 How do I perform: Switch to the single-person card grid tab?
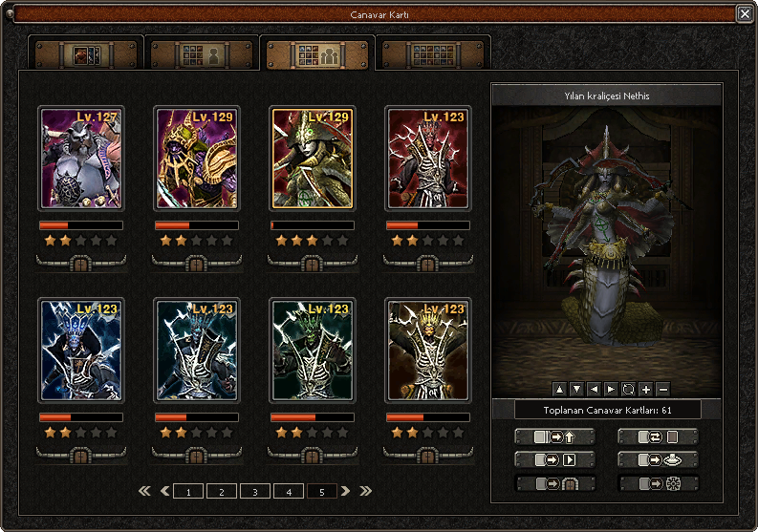tap(202, 54)
